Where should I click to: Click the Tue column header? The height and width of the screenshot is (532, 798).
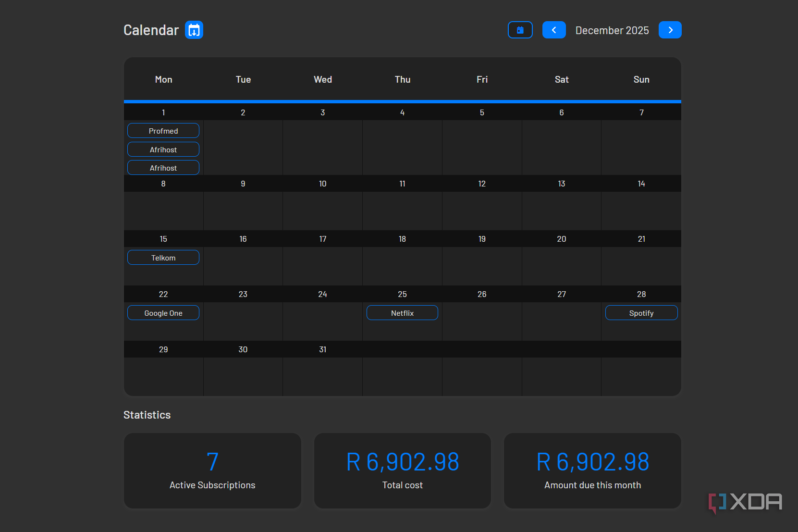click(243, 79)
